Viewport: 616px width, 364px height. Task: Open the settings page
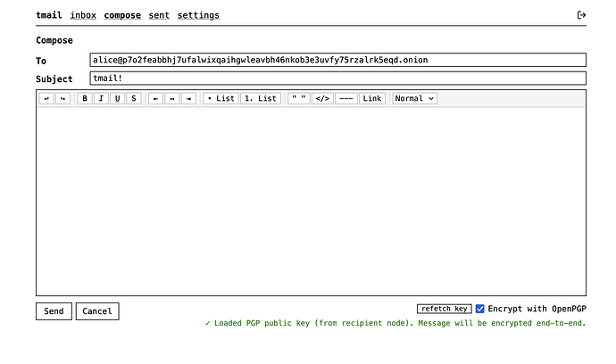click(x=198, y=15)
